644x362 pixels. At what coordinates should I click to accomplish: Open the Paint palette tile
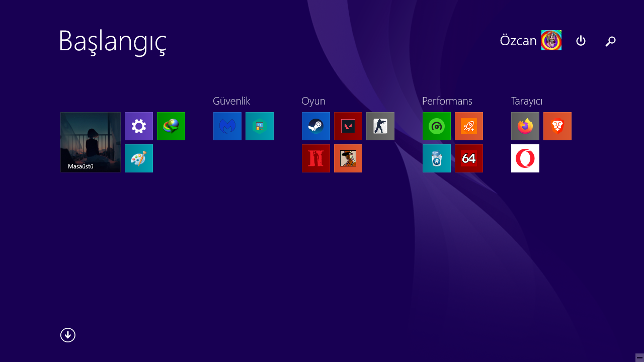click(x=139, y=158)
